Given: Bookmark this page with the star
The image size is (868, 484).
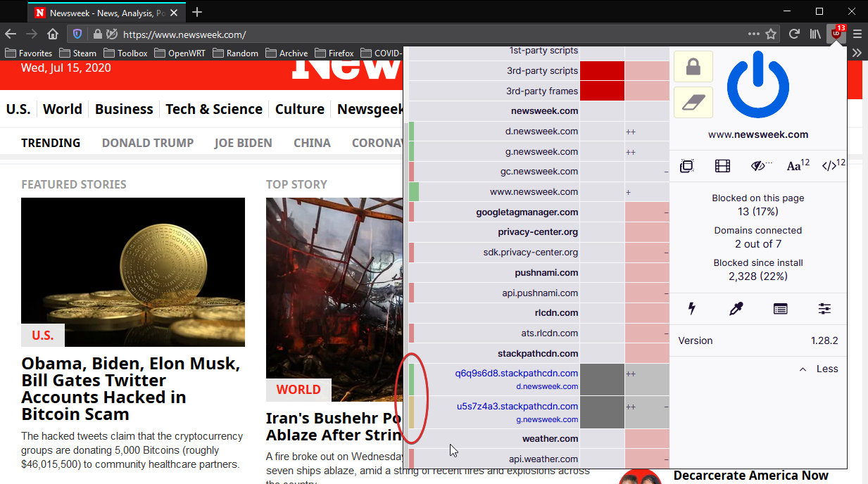Looking at the screenshot, I should pyautogui.click(x=771, y=34).
